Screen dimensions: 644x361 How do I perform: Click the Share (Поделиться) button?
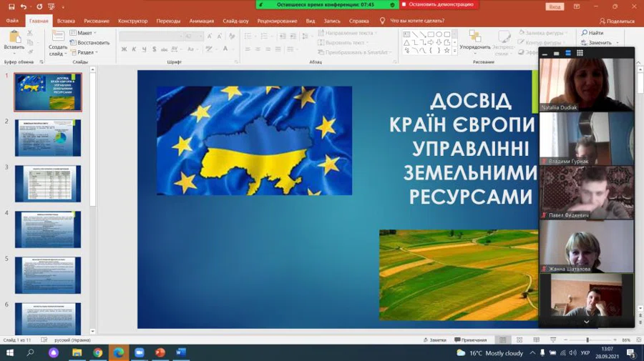(617, 21)
